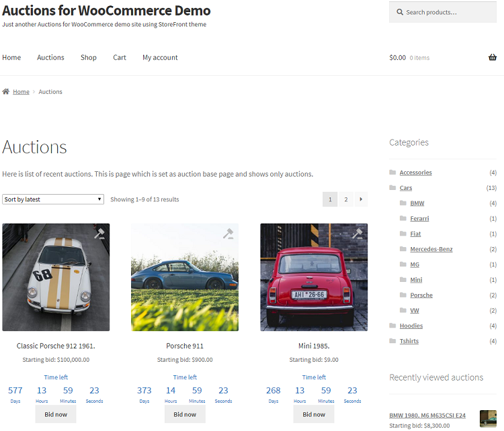
Task: Click the MG subcategory folder icon
Action: [403, 265]
